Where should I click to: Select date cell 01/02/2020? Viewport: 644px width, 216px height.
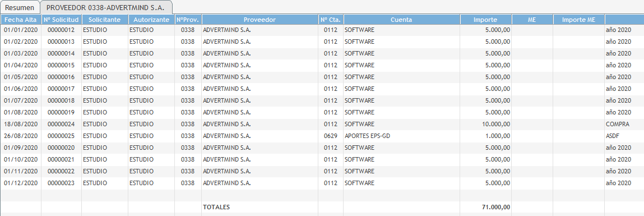pyautogui.click(x=21, y=42)
